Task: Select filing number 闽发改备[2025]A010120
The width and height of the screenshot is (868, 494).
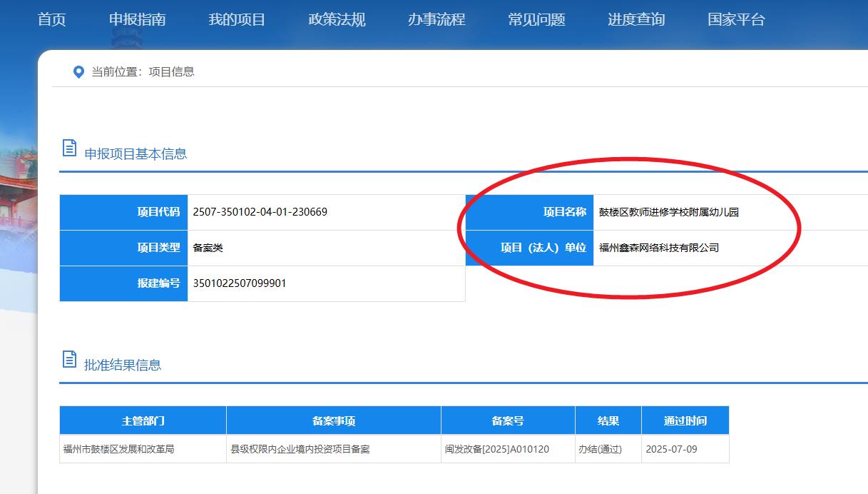Action: click(497, 449)
